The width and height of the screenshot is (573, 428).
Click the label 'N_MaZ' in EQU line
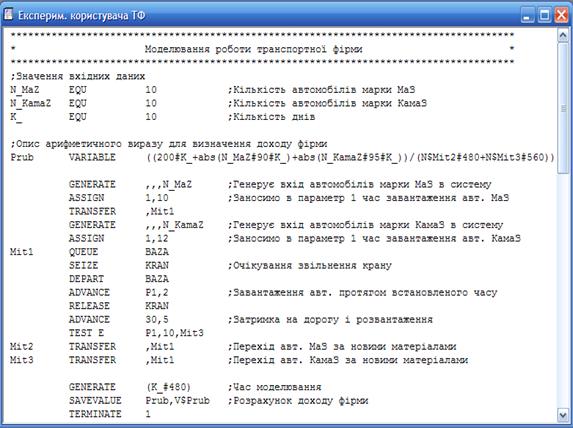pos(25,90)
